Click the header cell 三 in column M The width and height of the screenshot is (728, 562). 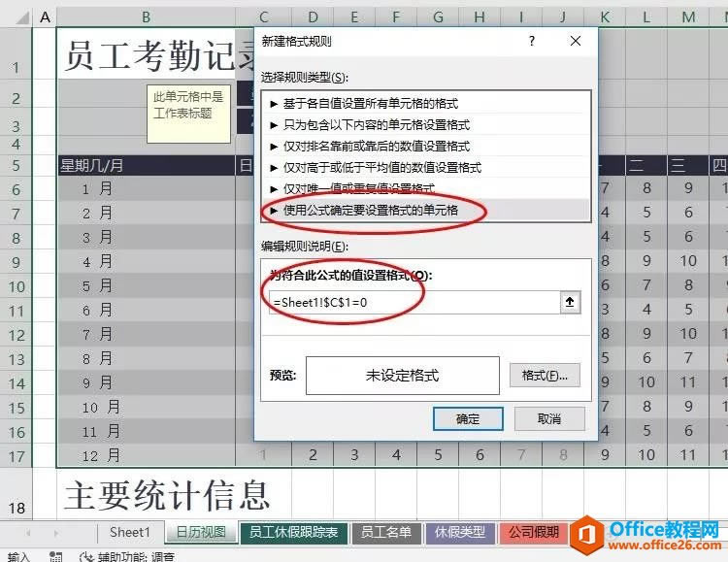(688, 165)
